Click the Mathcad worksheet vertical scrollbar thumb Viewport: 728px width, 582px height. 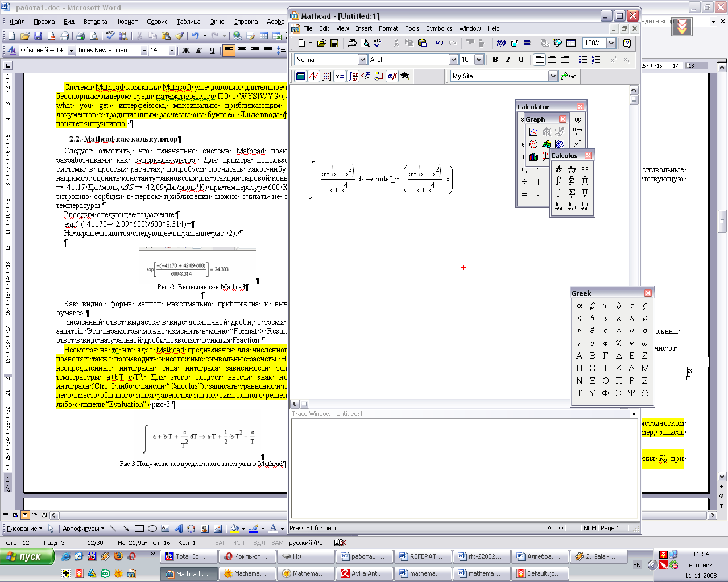click(x=634, y=99)
